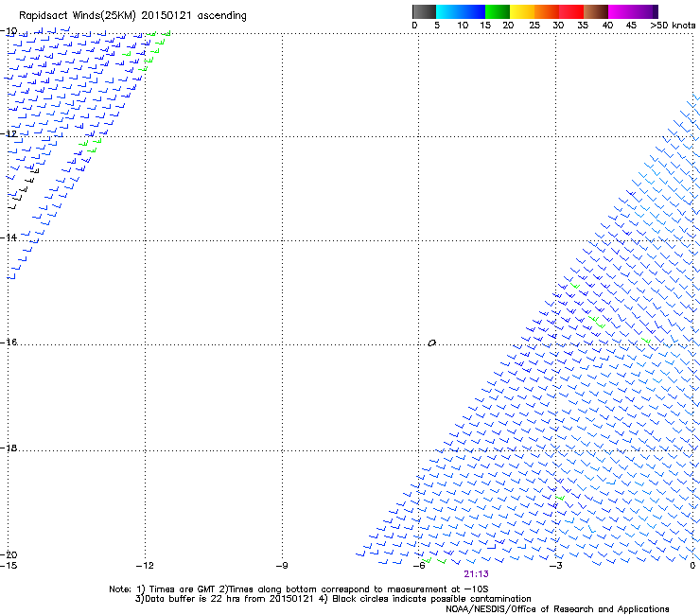Click the '10' label under the color bar

[x=463, y=26]
